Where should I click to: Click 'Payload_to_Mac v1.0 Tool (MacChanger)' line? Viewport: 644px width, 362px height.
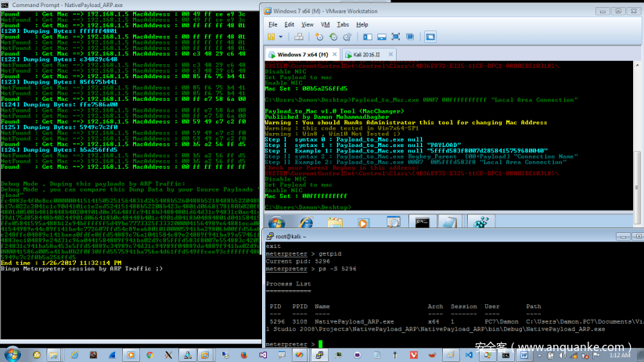[x=334, y=111]
